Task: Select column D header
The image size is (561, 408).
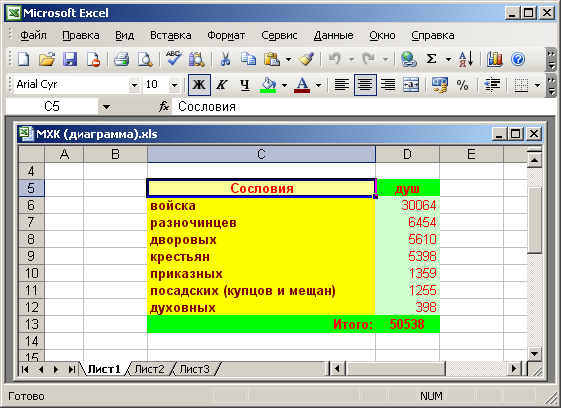Action: [x=408, y=154]
